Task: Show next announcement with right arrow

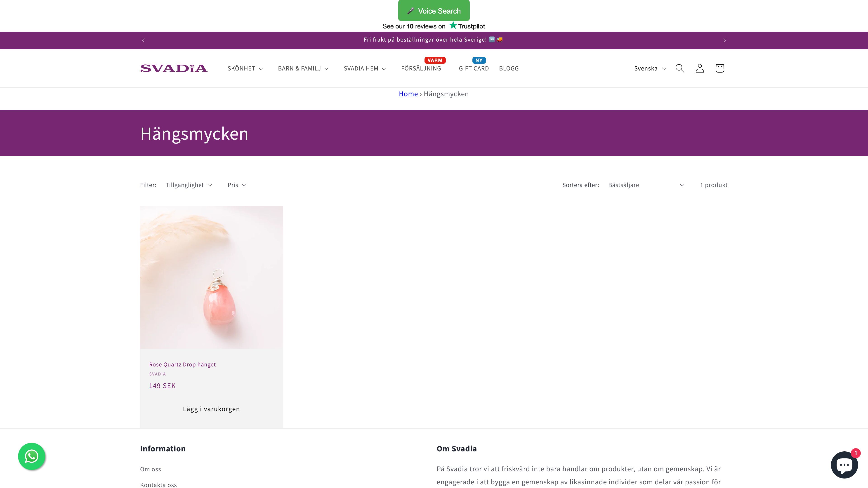Action: click(724, 40)
